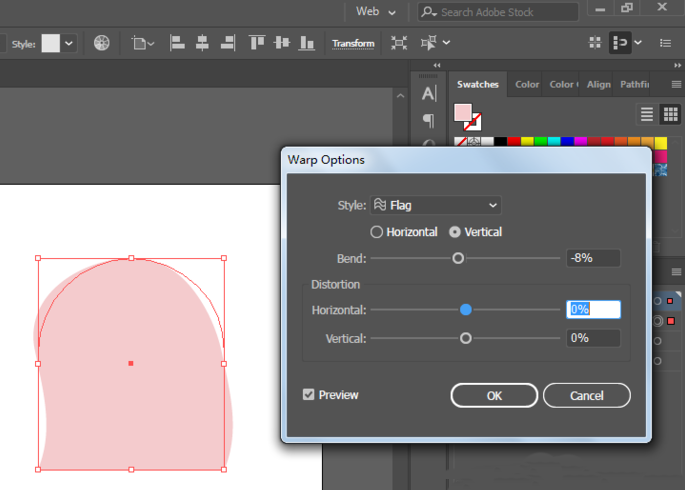This screenshot has width=685, height=490.
Task: Click Horizontal Align Left icon
Action: coord(177,43)
